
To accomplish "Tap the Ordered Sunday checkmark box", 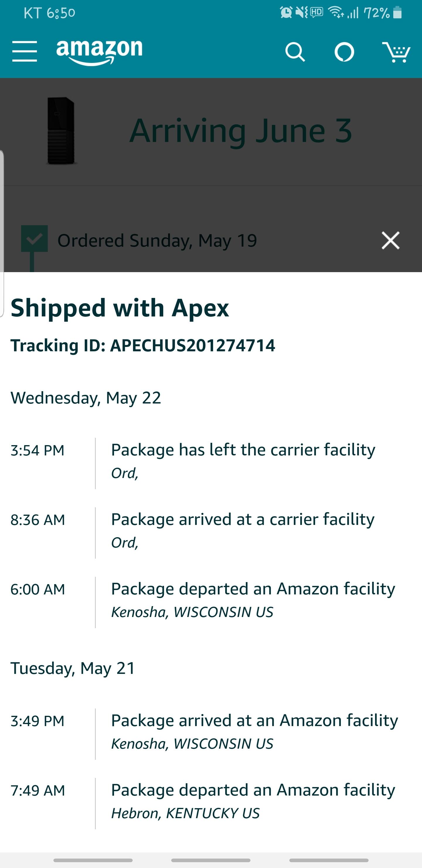I will (34, 239).
